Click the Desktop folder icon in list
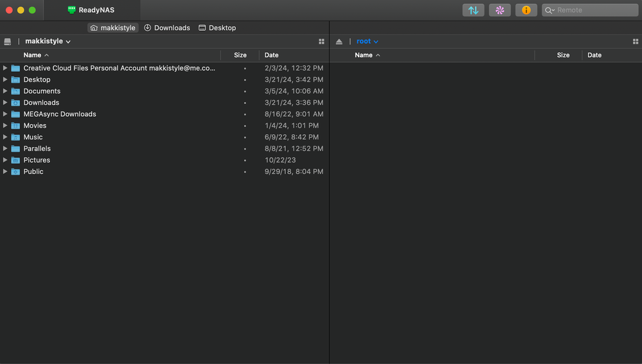Image resolution: width=642 pixels, height=364 pixels. tap(15, 80)
